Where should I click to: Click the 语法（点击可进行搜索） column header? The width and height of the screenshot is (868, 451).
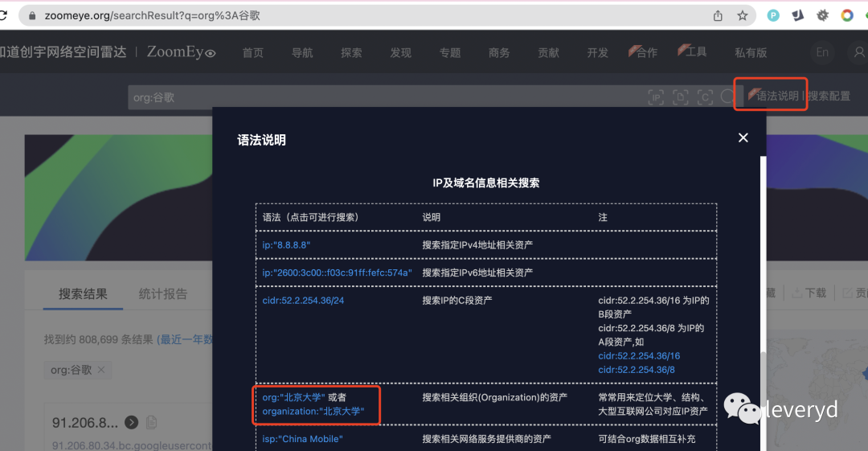point(310,217)
